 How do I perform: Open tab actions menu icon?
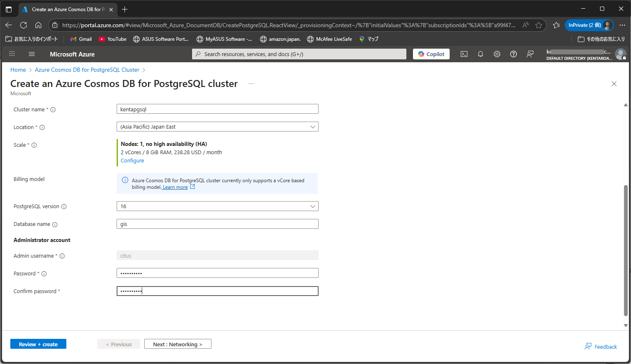[x=9, y=9]
